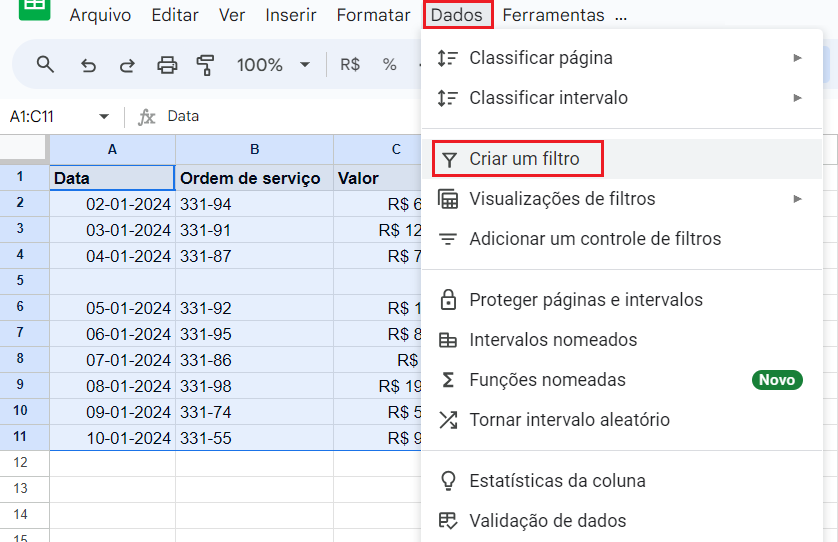Image resolution: width=838 pixels, height=542 pixels.
Task: Select Estatísticas da coluna
Action: click(622, 481)
